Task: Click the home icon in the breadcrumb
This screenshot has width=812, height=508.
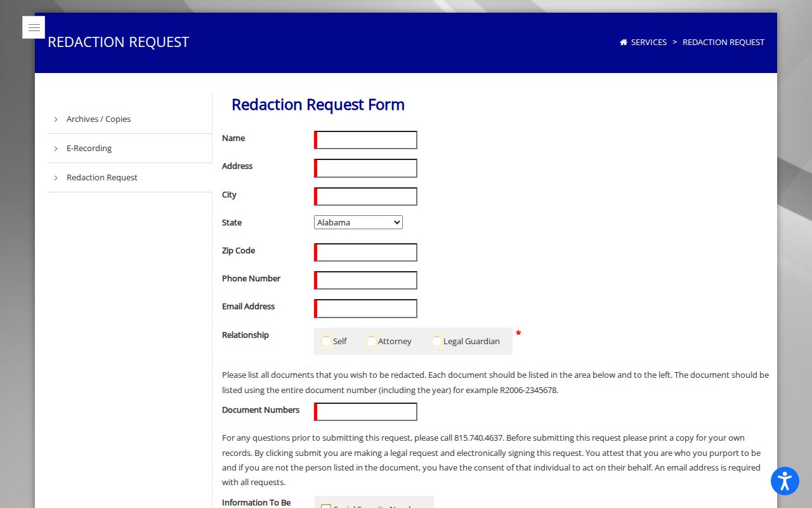Action: click(624, 43)
